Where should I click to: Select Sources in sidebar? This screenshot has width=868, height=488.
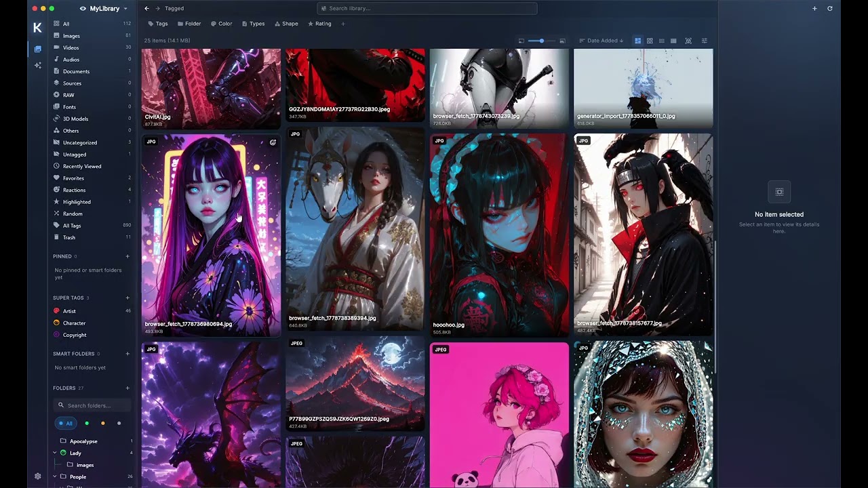click(92, 83)
